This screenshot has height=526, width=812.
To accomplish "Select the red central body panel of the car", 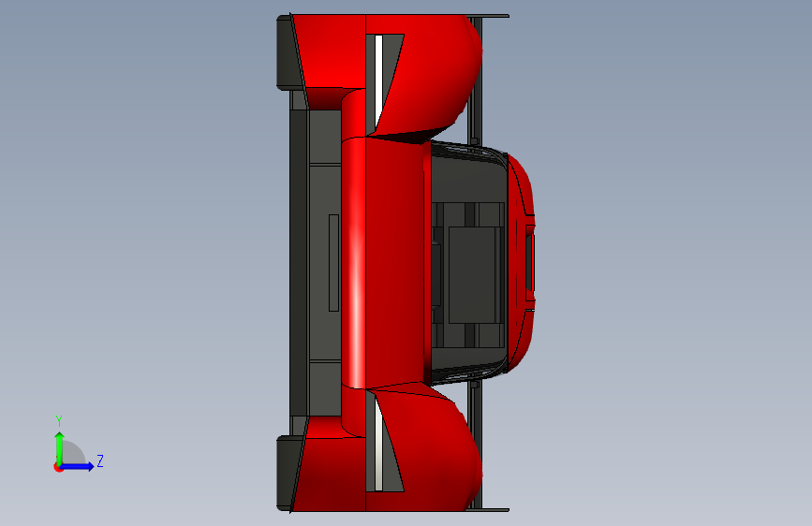I will click(x=394, y=261).
